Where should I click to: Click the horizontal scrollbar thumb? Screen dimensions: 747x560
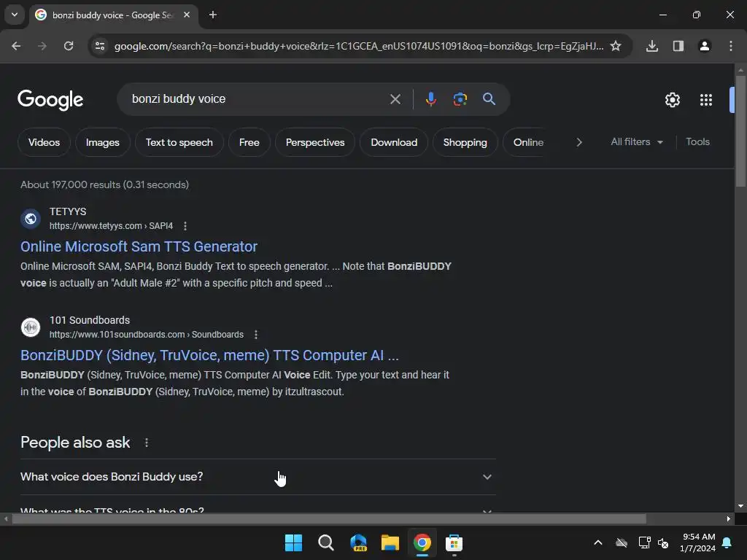click(329, 519)
